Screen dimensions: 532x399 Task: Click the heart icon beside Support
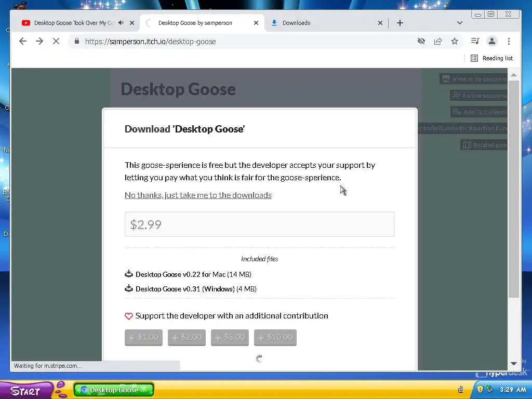(x=129, y=316)
